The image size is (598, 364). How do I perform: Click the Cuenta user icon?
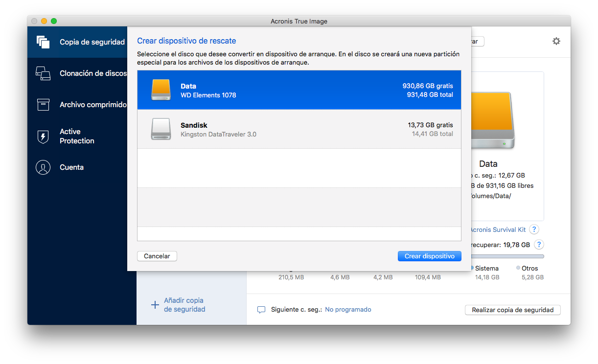(43, 167)
